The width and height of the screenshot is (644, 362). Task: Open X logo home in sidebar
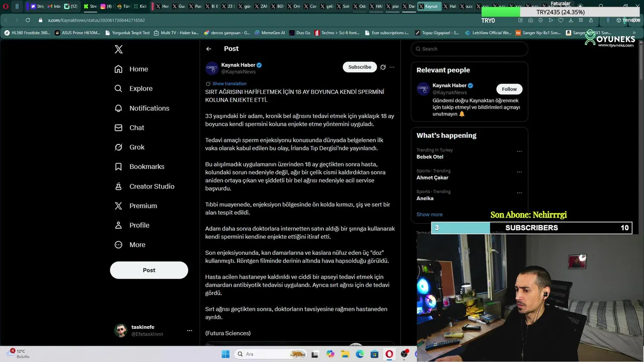tap(118, 49)
